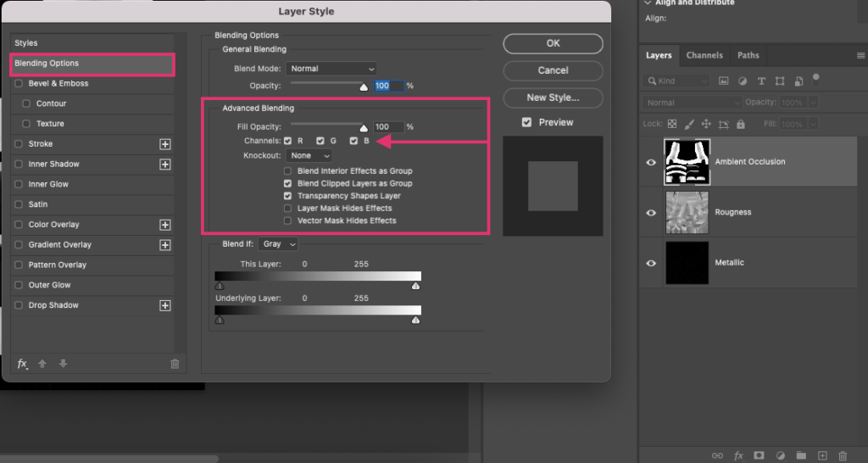Open the Layers panel menu icon
The width and height of the screenshot is (868, 463).
pos(860,55)
